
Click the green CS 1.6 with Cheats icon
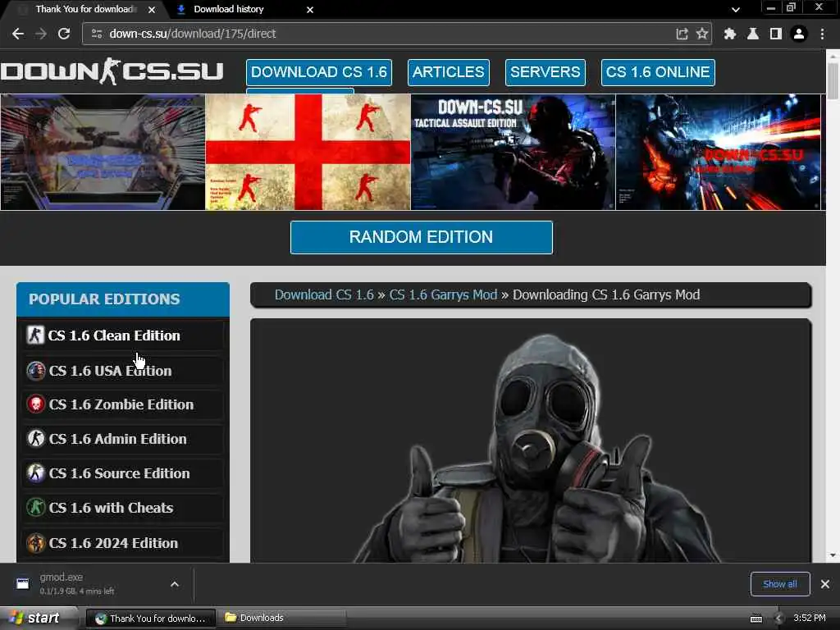click(x=36, y=507)
